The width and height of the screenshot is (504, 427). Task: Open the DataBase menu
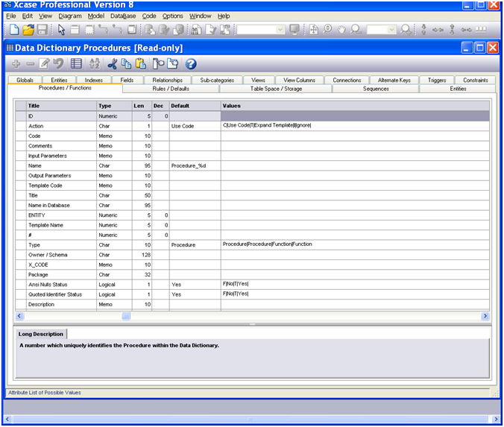(x=123, y=16)
